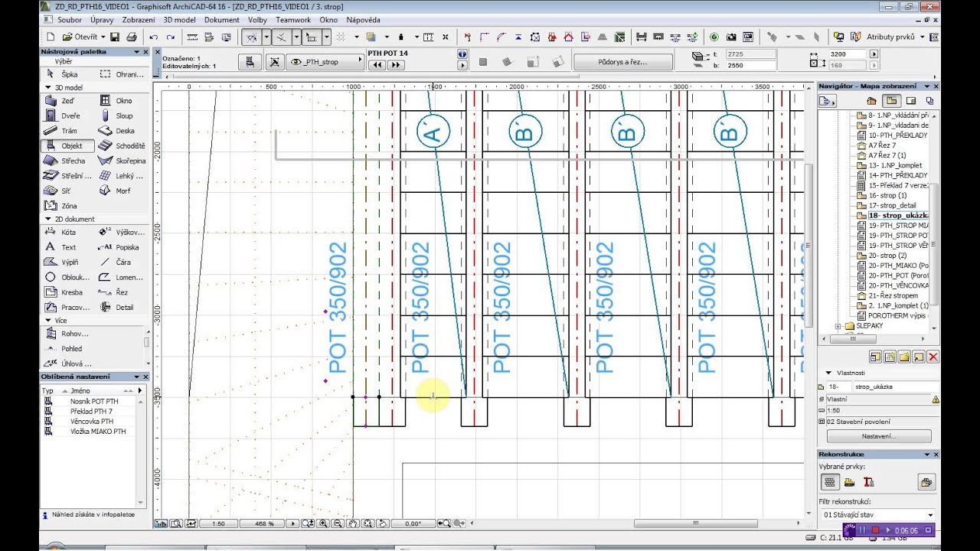Activate the Kóta dimension tool
Image resolution: width=980 pixels, height=551 pixels.
click(x=61, y=232)
